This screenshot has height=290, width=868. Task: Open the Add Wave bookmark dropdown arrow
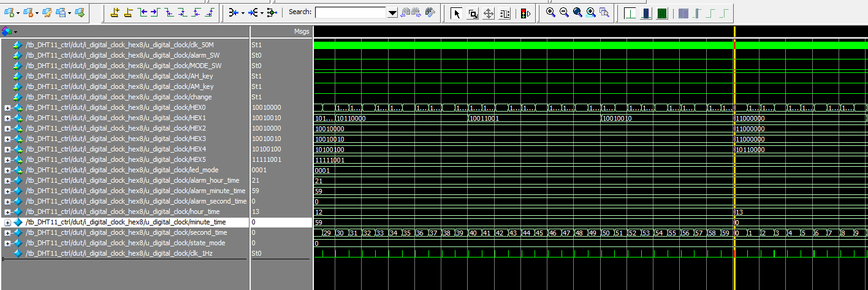[x=17, y=13]
